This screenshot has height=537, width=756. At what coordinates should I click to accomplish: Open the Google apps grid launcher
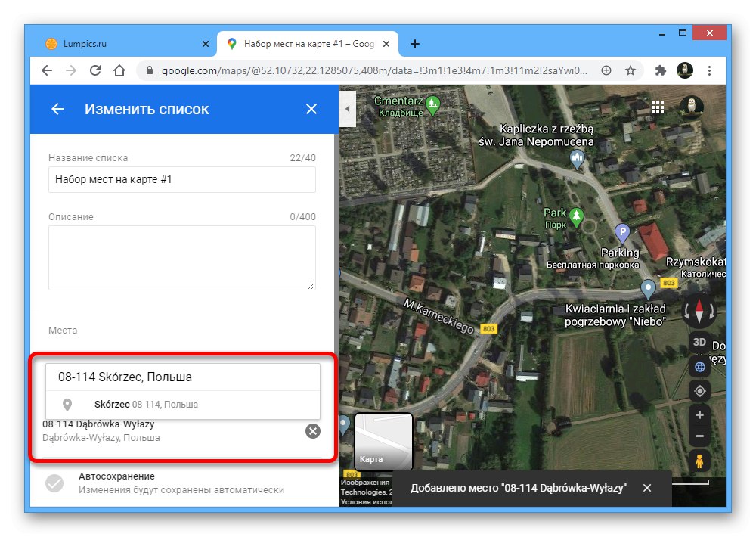(x=657, y=107)
